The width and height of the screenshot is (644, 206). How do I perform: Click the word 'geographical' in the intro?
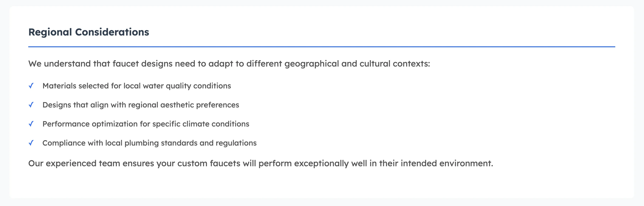click(x=311, y=64)
